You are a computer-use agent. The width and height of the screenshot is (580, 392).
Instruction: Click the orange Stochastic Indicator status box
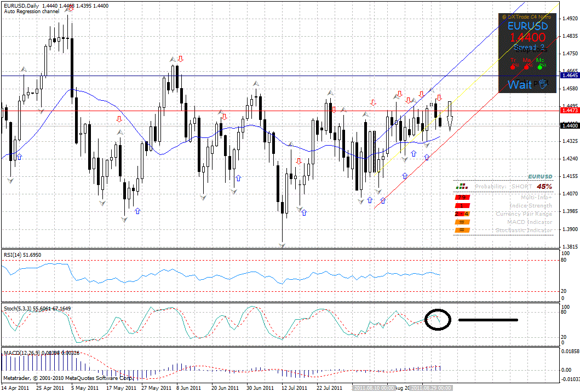(462, 230)
